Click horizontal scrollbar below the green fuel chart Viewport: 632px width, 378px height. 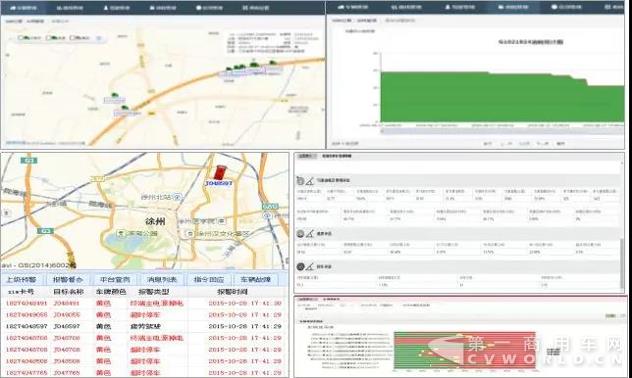(x=502, y=131)
